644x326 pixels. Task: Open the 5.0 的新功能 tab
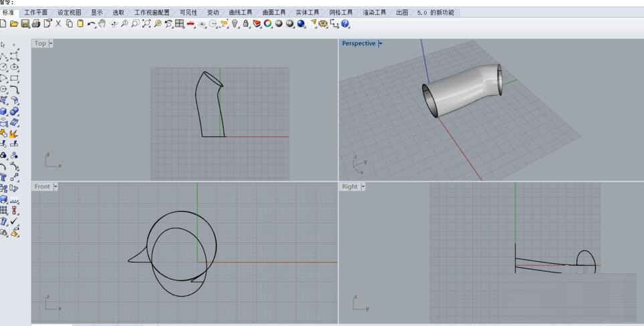[435, 13]
